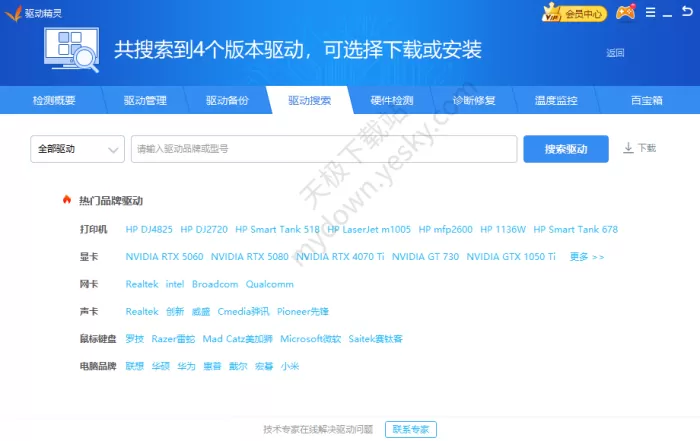The width and height of the screenshot is (700, 441).
Task: Open Mad Catz美加狮 drivers
Action: (x=238, y=339)
